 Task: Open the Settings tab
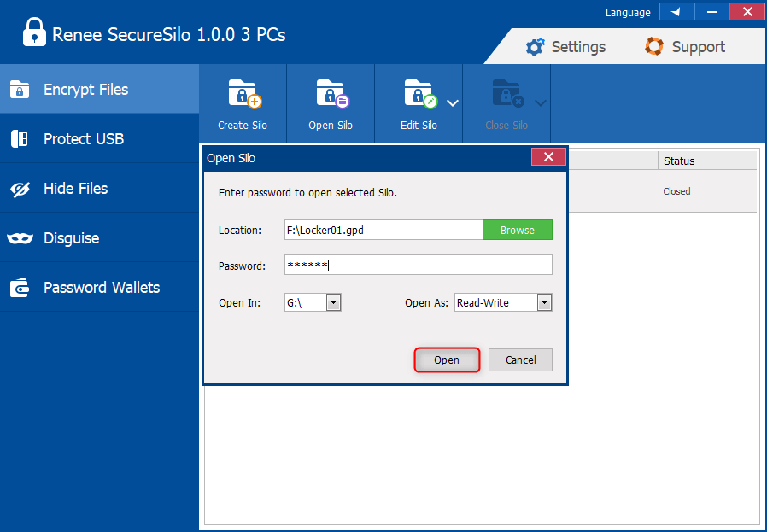(x=565, y=47)
